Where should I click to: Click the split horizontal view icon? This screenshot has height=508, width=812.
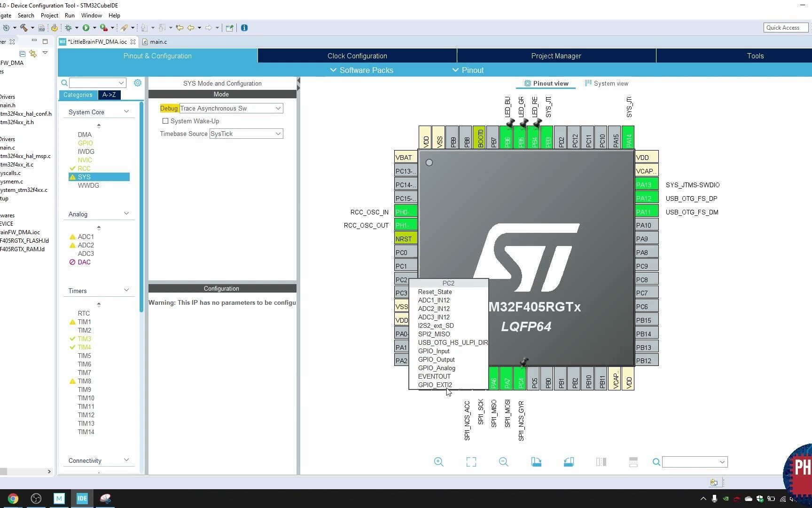pyautogui.click(x=633, y=462)
